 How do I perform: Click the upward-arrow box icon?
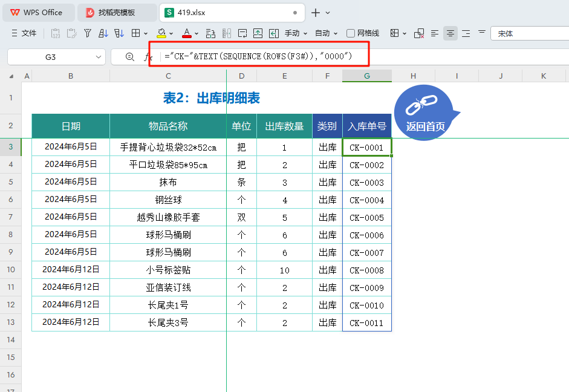click(x=258, y=33)
